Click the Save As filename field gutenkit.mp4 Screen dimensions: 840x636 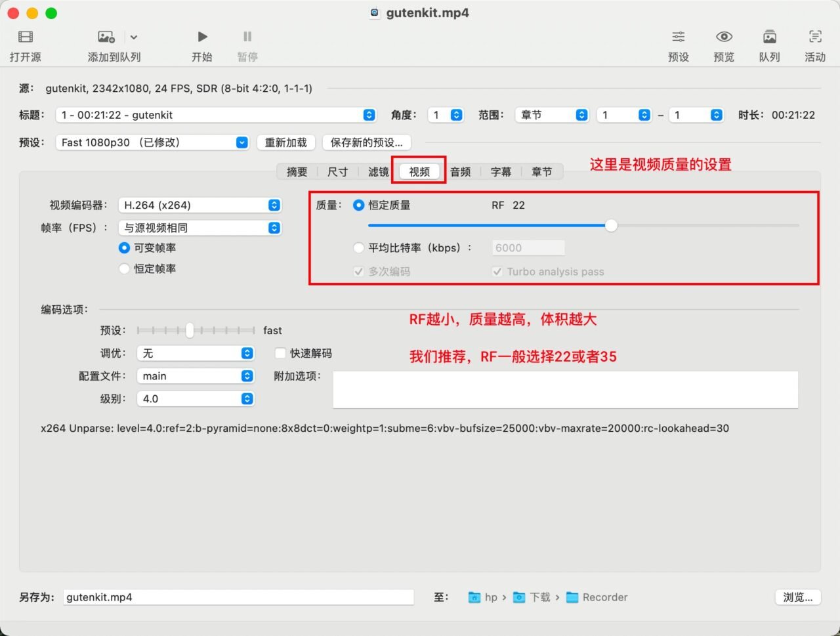tap(238, 597)
